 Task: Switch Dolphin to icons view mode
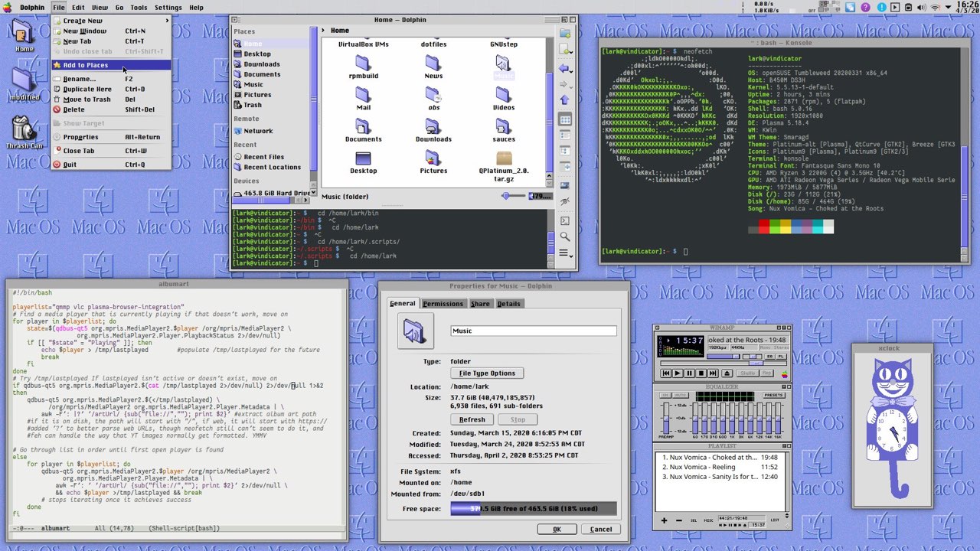565,119
